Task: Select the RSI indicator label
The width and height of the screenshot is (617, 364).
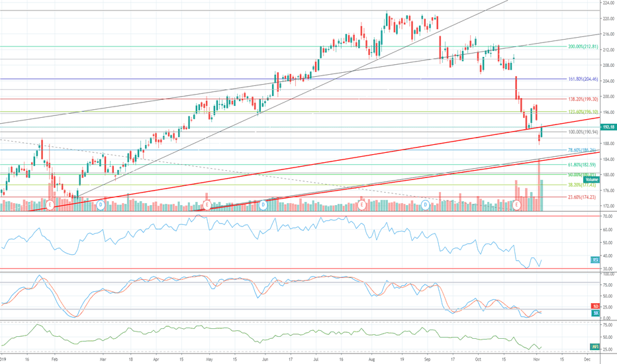Action: click(x=595, y=259)
